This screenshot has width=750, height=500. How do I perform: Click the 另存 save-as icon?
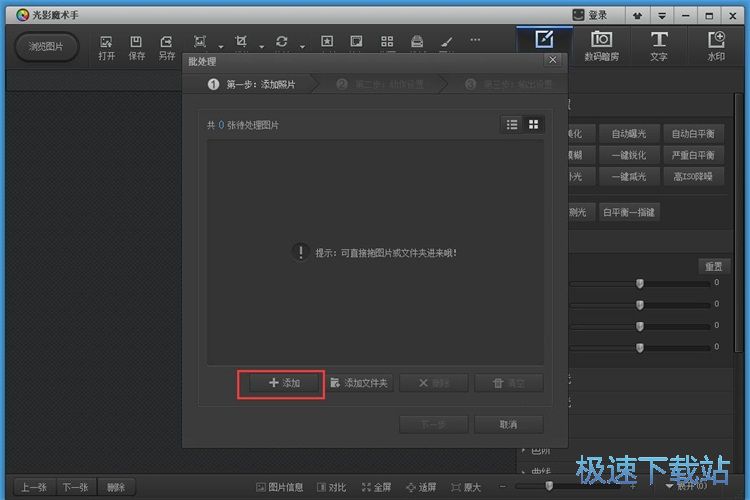167,47
